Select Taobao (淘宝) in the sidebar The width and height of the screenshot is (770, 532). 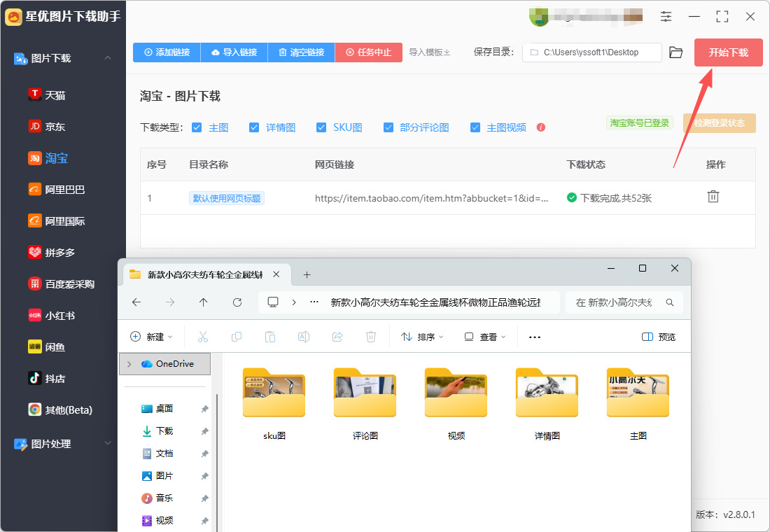tap(48, 158)
